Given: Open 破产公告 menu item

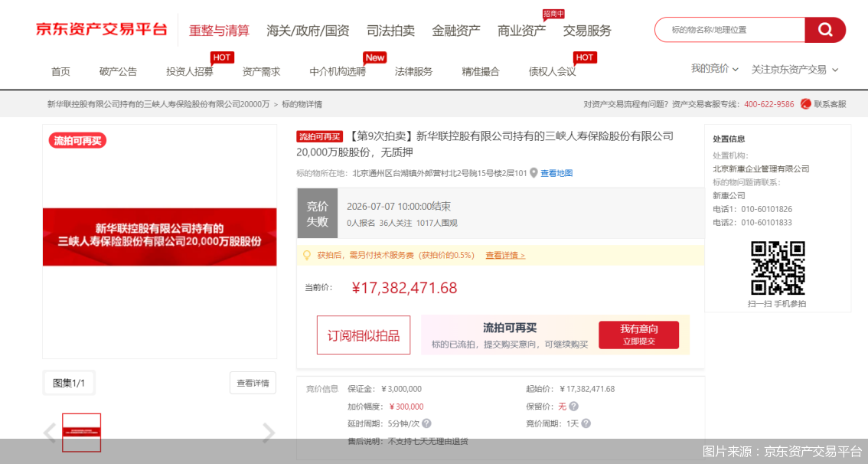Looking at the screenshot, I should 118,71.
